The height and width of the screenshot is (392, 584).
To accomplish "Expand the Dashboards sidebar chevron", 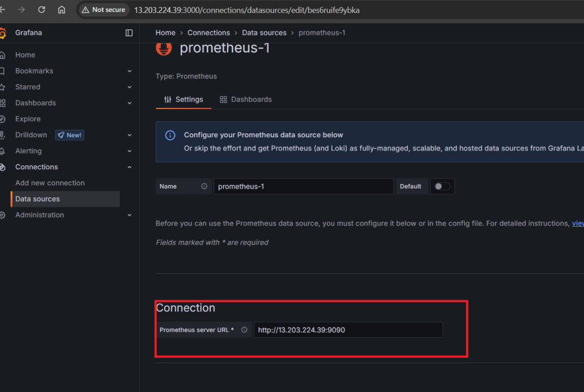I will pyautogui.click(x=129, y=103).
